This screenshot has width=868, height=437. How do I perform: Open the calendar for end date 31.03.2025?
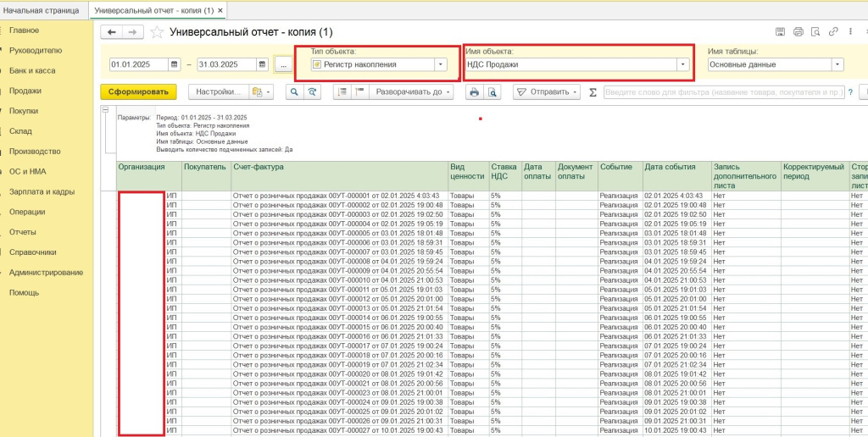[262, 64]
